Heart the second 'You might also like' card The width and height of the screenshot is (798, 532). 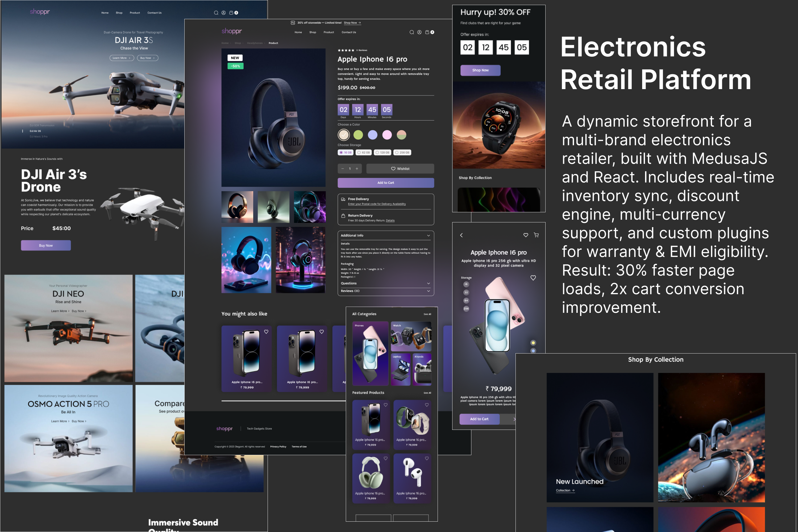[x=322, y=332]
